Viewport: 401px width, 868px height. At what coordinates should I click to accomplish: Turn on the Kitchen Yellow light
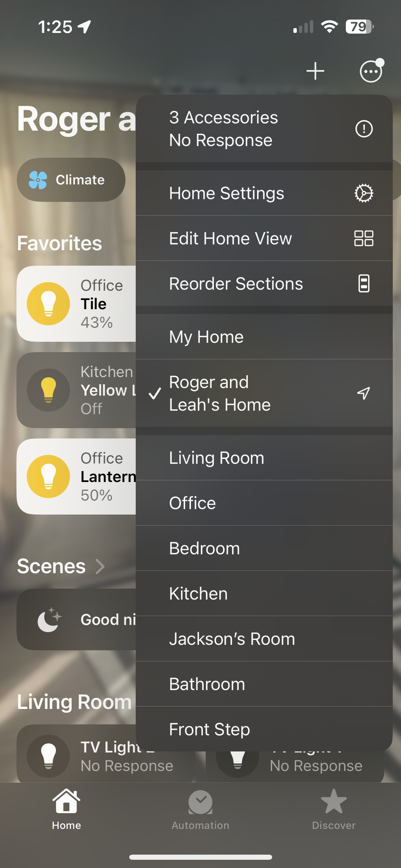48,390
